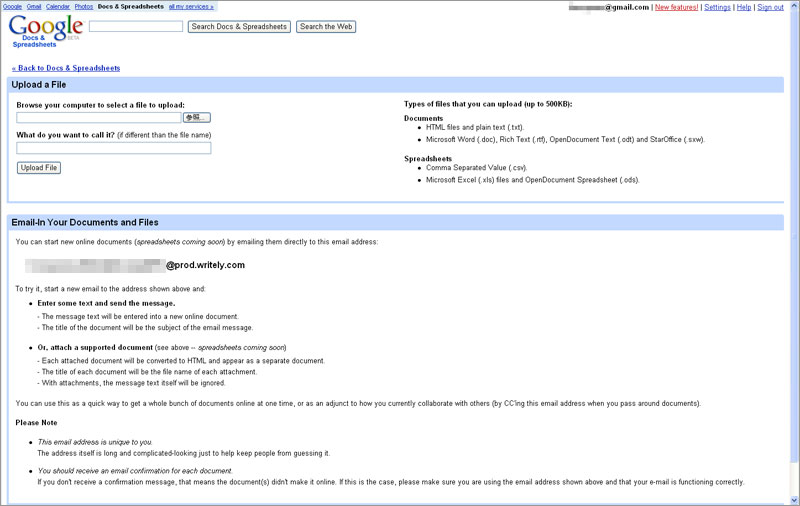Open the Help link
This screenshot has height=506, width=800.
pos(744,7)
